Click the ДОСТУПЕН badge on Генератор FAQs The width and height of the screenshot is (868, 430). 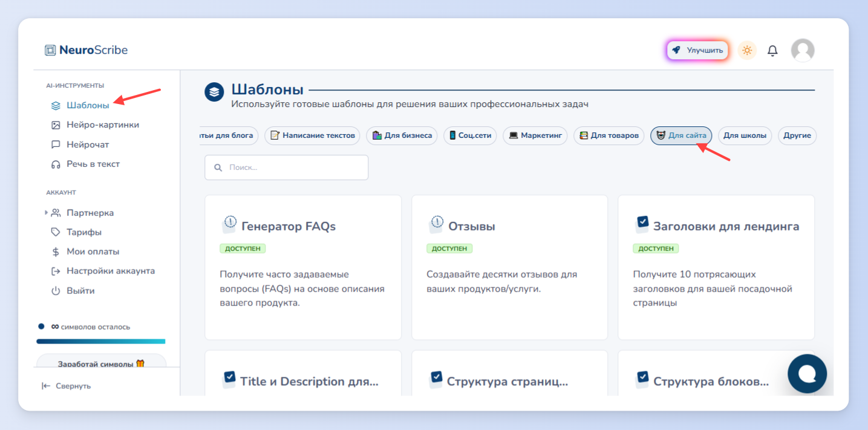243,249
